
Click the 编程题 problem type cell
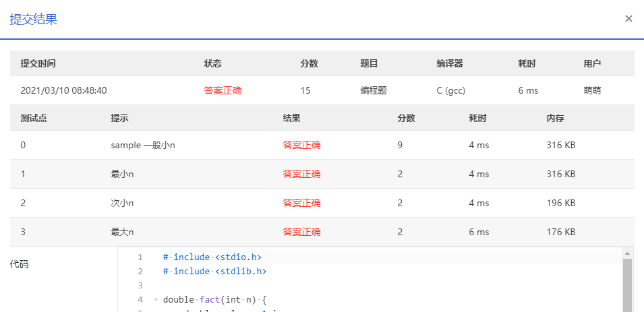click(374, 91)
